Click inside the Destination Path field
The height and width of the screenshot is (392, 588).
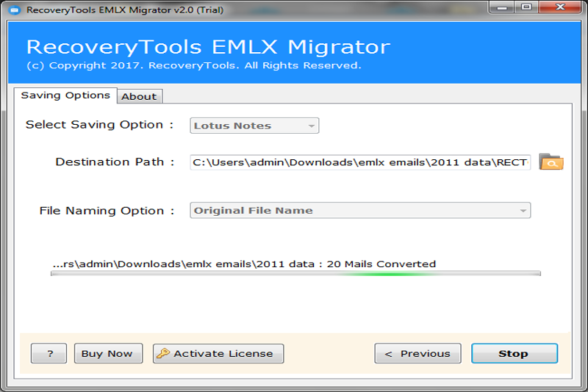pos(360,162)
